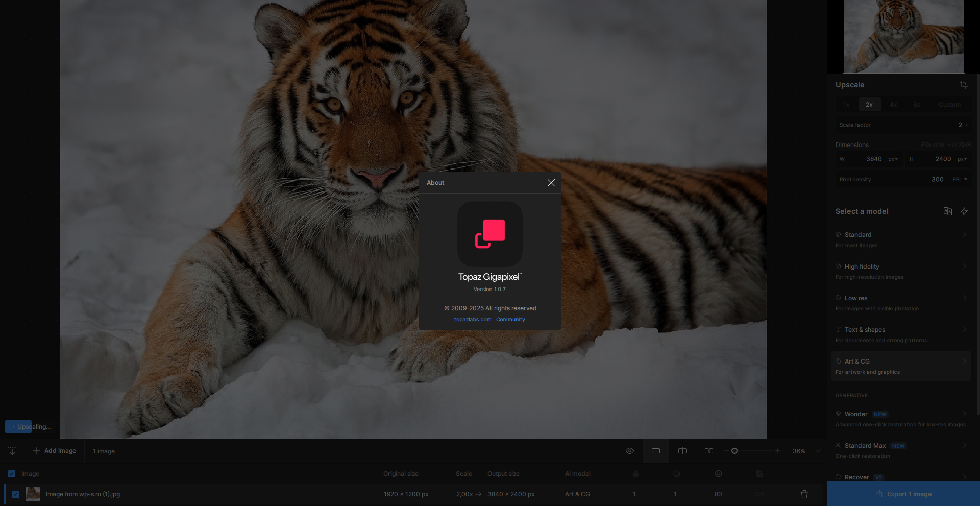Uncheck the wp-s.ru image row checkbox
Viewport: 980px width, 506px height.
pos(16,494)
